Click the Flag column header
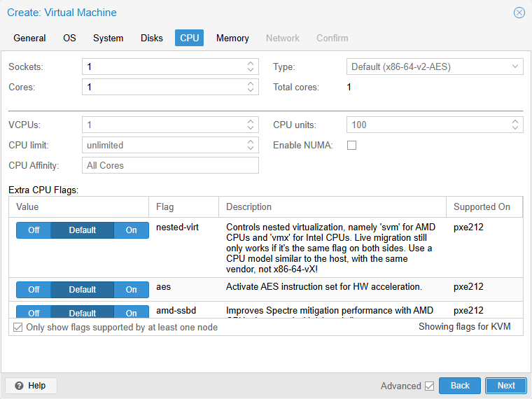 click(x=183, y=207)
